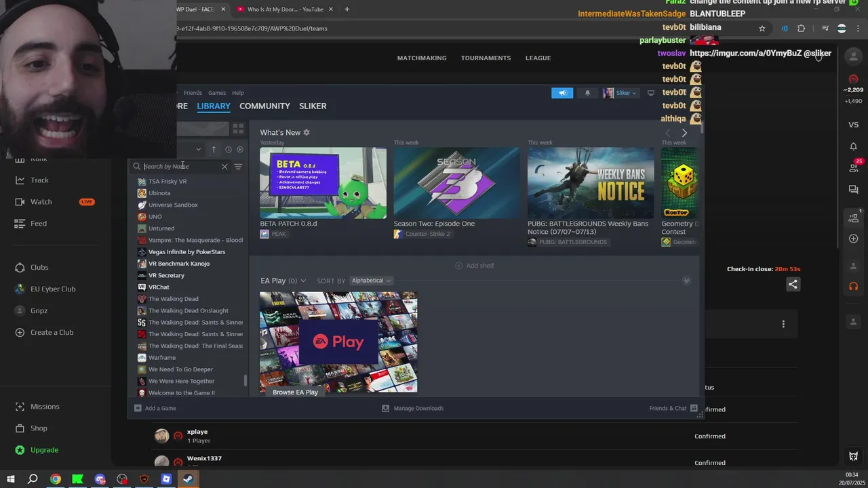The width and height of the screenshot is (868, 488).
Task: Open new Chrome tab plus button
Action: [x=347, y=9]
